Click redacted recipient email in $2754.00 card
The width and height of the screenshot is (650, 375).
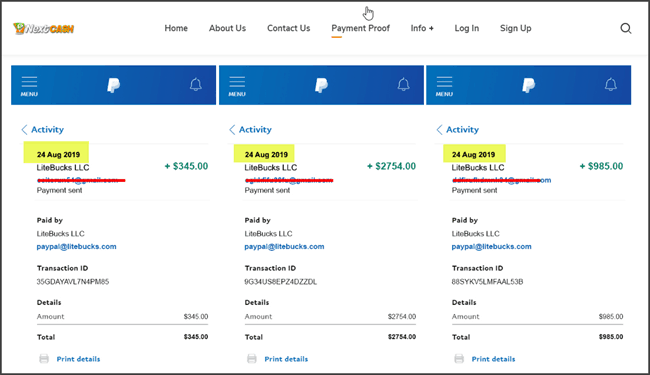289,180
